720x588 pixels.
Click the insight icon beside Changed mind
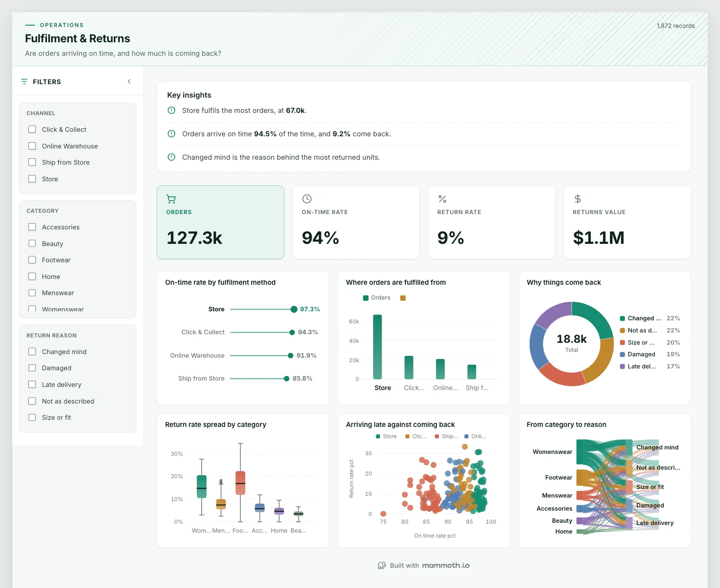[x=171, y=157]
